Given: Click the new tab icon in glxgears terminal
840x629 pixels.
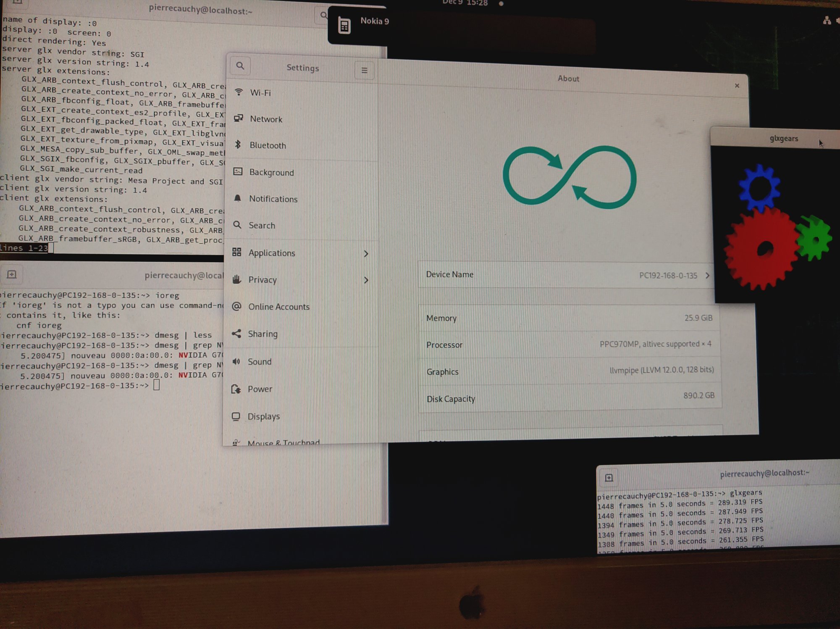Looking at the screenshot, I should pos(609,478).
